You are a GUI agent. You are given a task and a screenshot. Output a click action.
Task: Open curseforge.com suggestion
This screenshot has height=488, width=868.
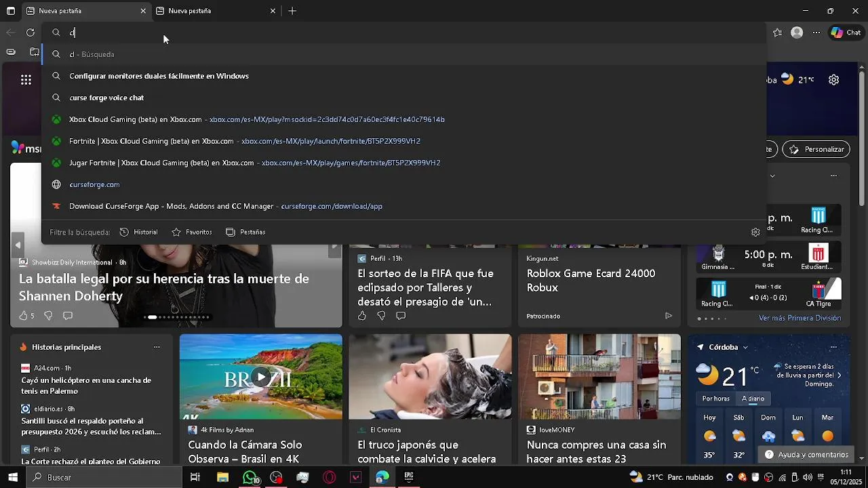[x=404, y=184]
